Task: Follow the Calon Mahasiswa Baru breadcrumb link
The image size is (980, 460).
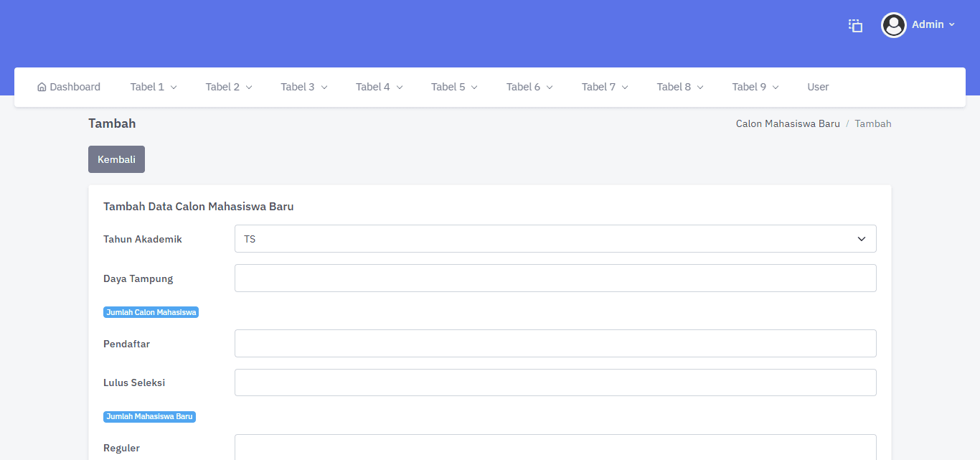Action: 788,123
